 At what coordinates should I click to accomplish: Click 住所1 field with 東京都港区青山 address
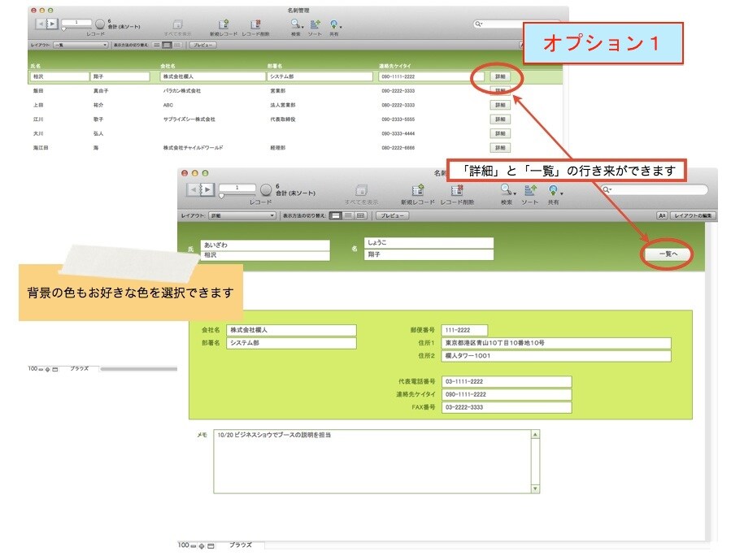[556, 343]
